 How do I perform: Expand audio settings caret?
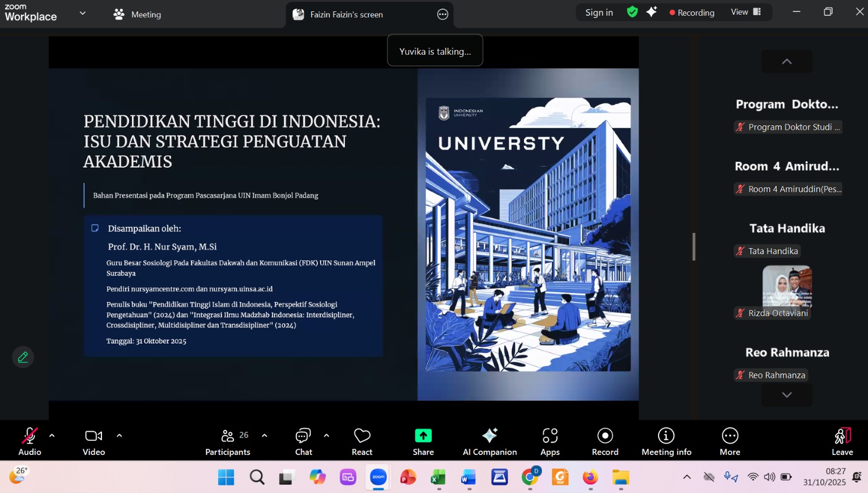coord(52,435)
